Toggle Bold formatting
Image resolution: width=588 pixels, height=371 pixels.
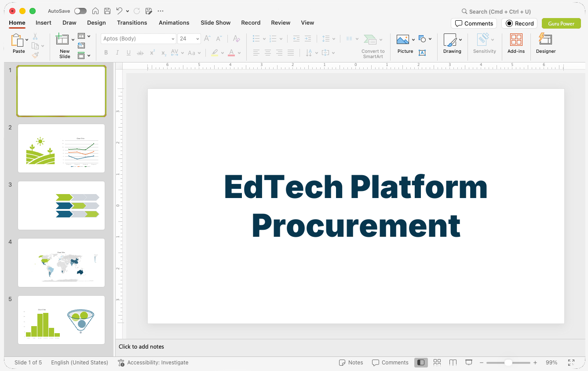point(106,53)
